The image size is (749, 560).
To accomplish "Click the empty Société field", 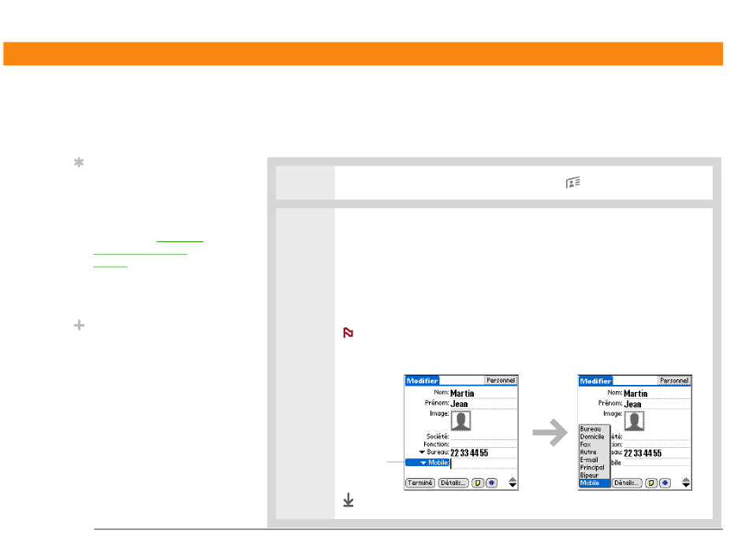I will click(483, 436).
